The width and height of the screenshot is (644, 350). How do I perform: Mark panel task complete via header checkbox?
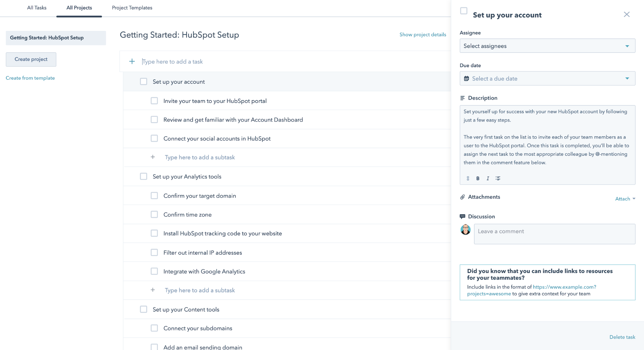coord(464,11)
